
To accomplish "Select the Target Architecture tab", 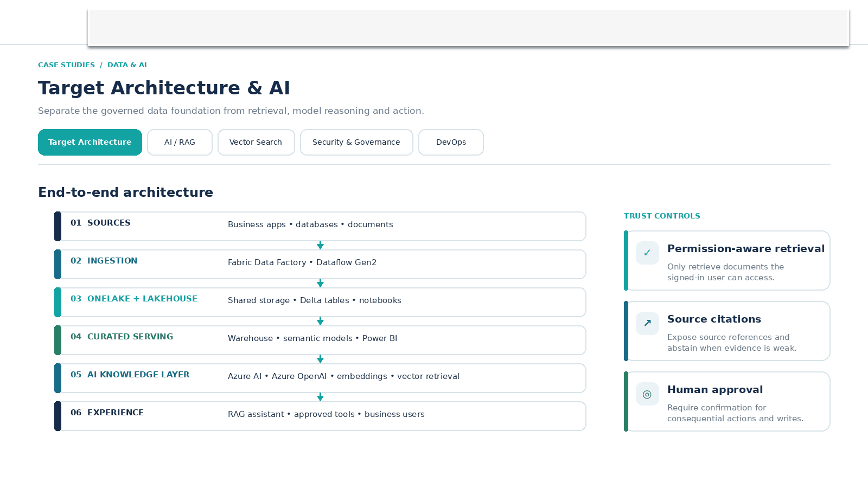I will pos(90,142).
